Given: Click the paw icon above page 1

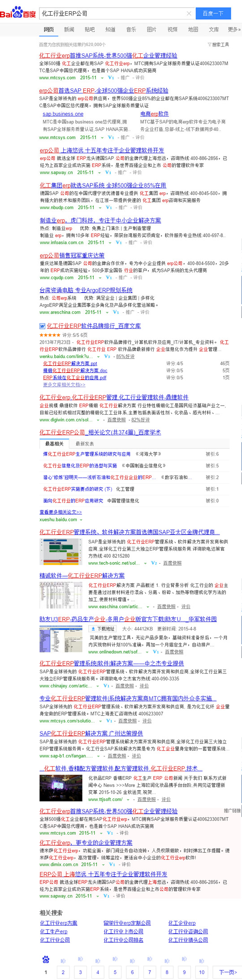Looking at the screenshot, I should (x=46, y=959).
